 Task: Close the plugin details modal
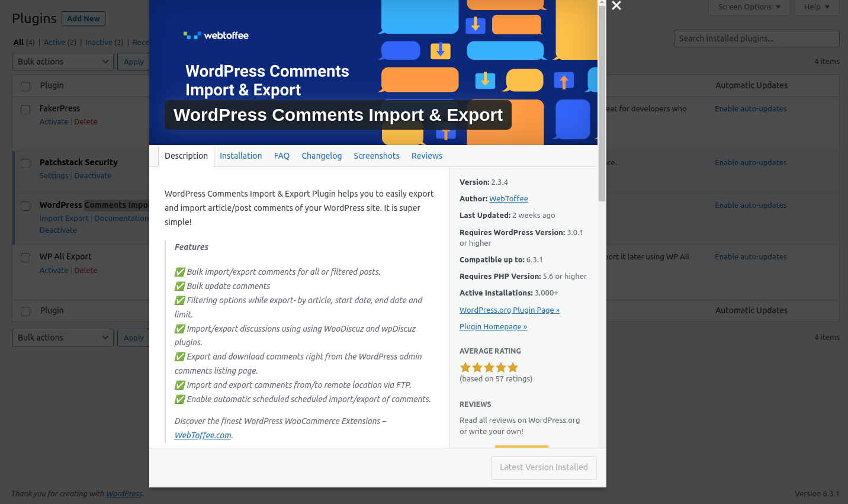(x=616, y=6)
